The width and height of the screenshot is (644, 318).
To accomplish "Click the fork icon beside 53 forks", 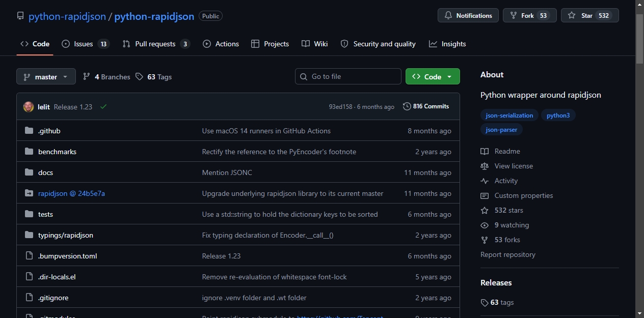I will [485, 240].
